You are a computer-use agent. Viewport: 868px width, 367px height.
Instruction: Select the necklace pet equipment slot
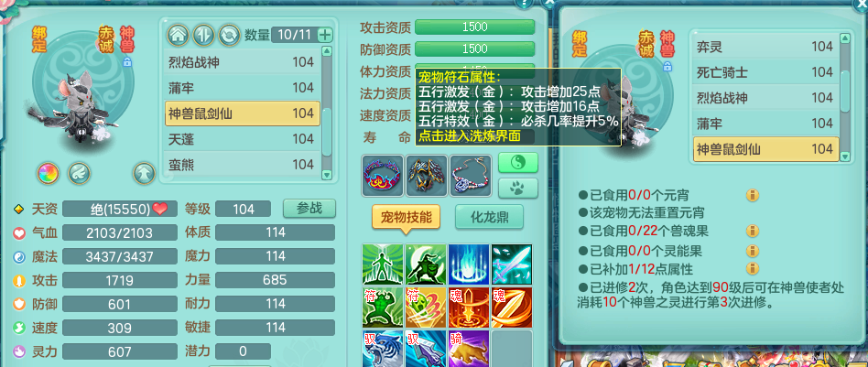(x=470, y=176)
